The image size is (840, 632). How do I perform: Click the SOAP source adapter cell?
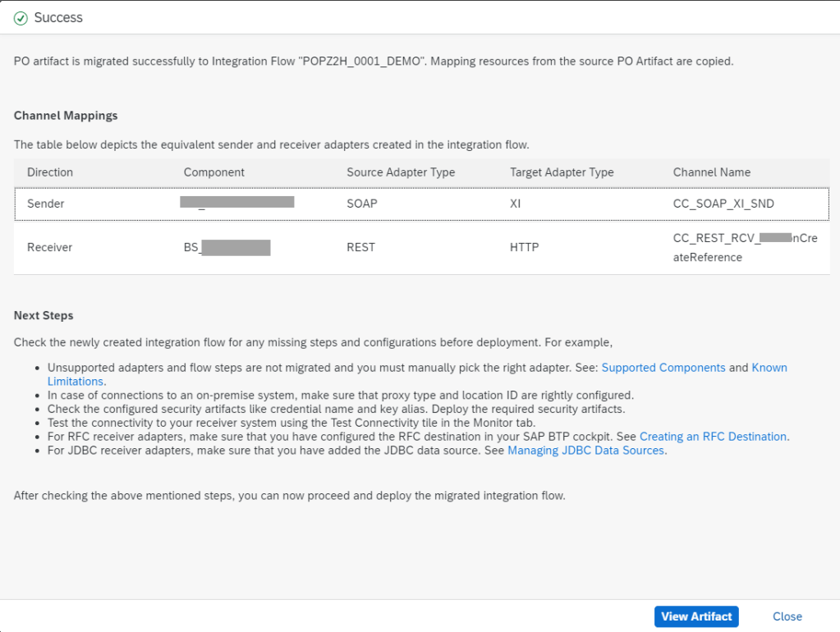pos(362,204)
